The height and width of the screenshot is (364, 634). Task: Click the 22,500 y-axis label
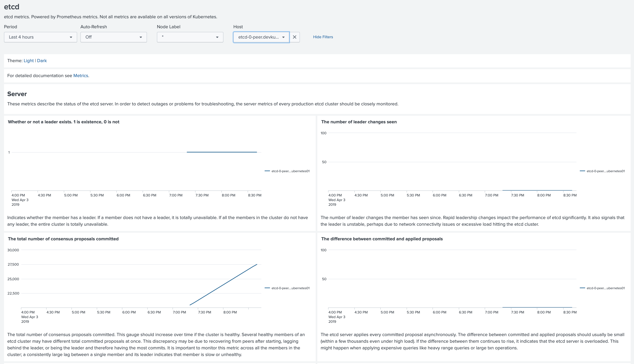[13, 293]
